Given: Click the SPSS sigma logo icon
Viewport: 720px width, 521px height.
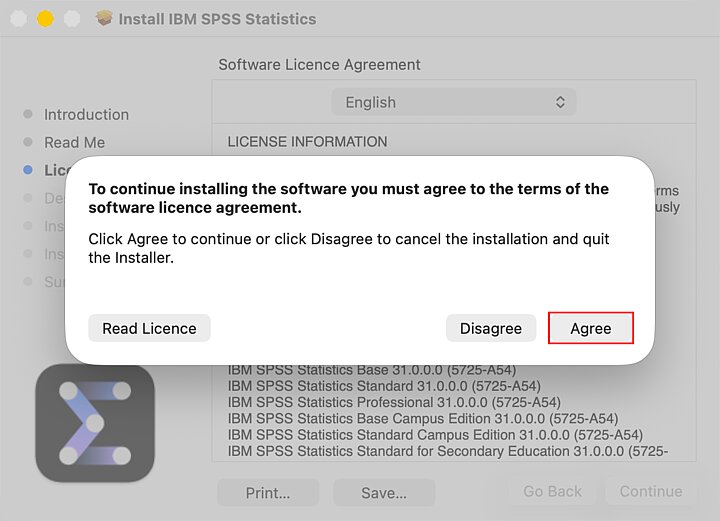Looking at the screenshot, I should pos(95,423).
